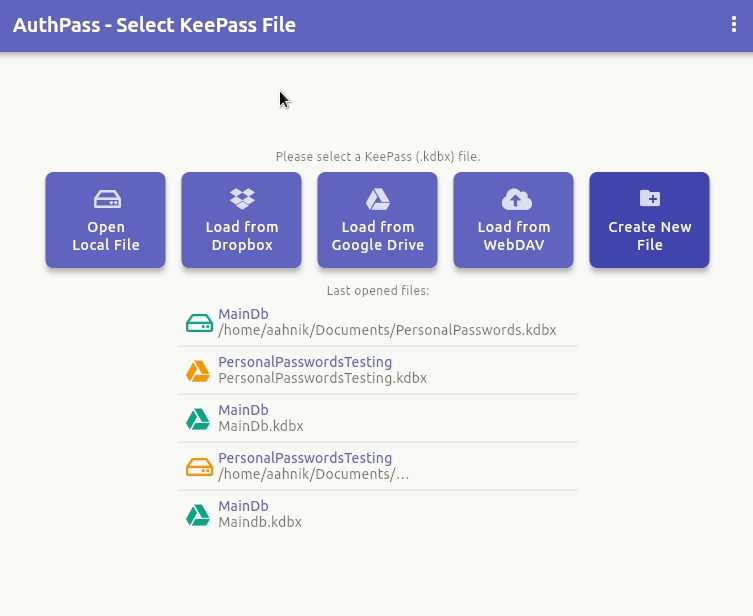Select the MainDb title above MainDb.kdbx

click(x=243, y=410)
